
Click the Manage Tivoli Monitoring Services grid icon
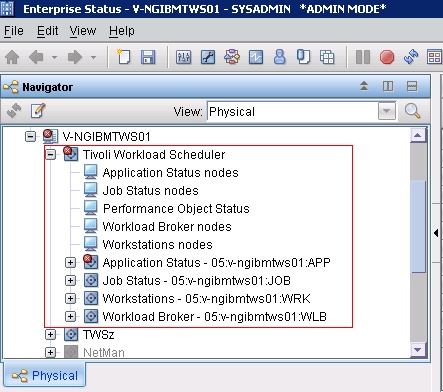(x=327, y=57)
